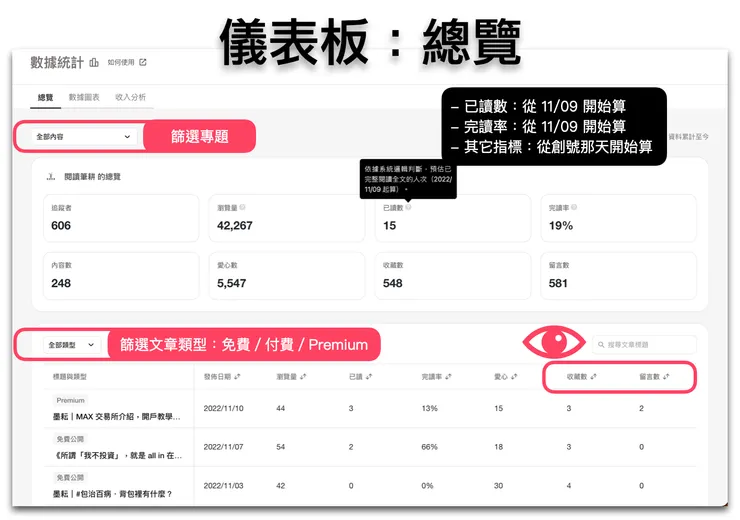
Task: Click likes value 30 in third row
Action: [498, 486]
